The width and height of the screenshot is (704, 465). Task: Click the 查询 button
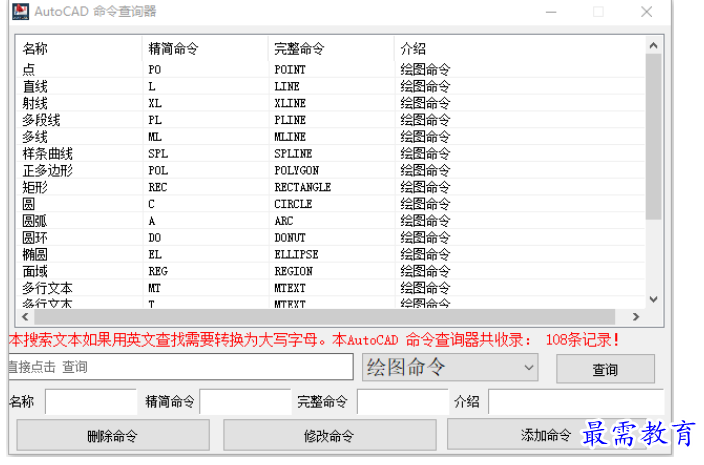pos(605,369)
